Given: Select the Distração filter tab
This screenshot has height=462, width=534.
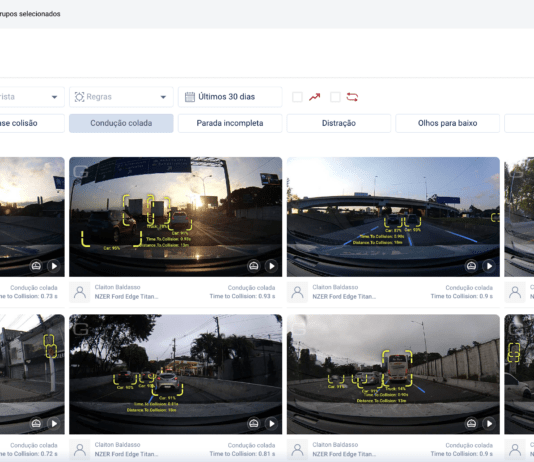Looking at the screenshot, I should (x=339, y=123).
